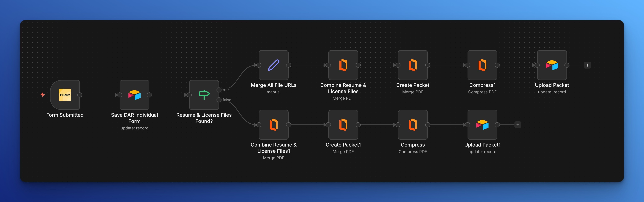Click the green branch icon on Resume & License Files Found?

pos(204,95)
